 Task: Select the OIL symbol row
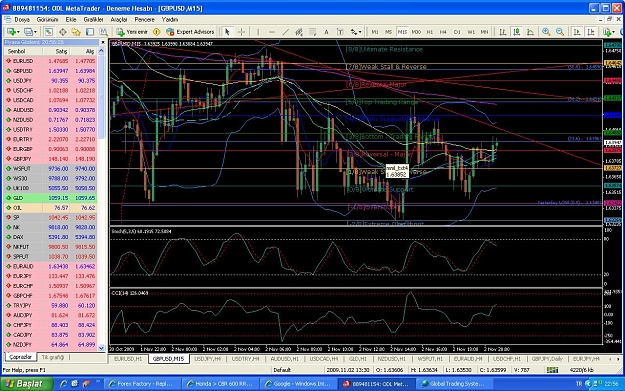pyautogui.click(x=50, y=208)
